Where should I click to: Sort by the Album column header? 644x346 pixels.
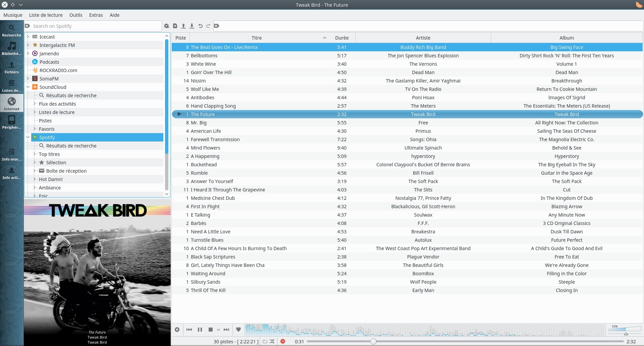point(567,38)
